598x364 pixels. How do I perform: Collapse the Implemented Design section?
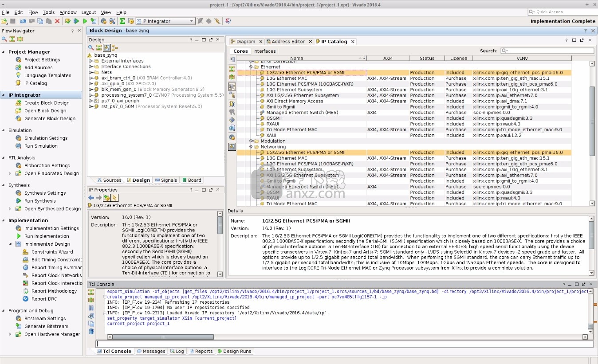(x=11, y=244)
